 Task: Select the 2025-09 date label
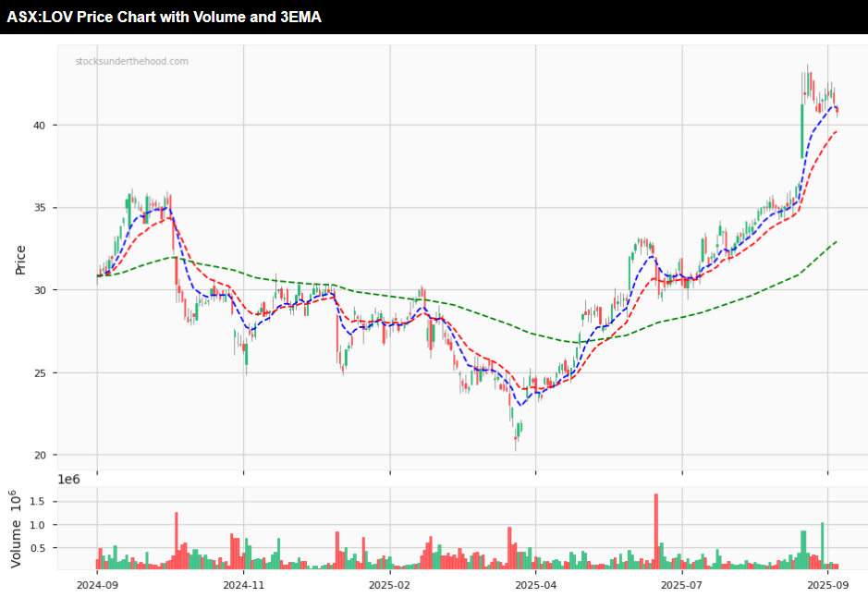(827, 584)
